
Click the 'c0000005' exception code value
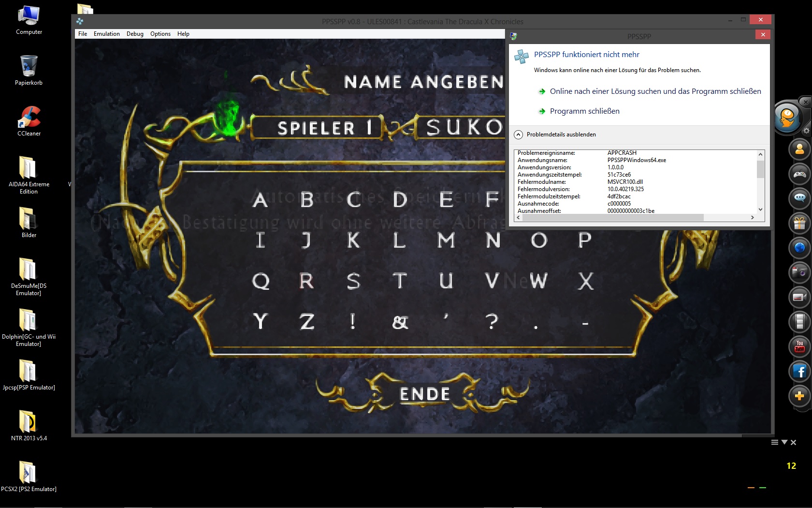coord(619,204)
